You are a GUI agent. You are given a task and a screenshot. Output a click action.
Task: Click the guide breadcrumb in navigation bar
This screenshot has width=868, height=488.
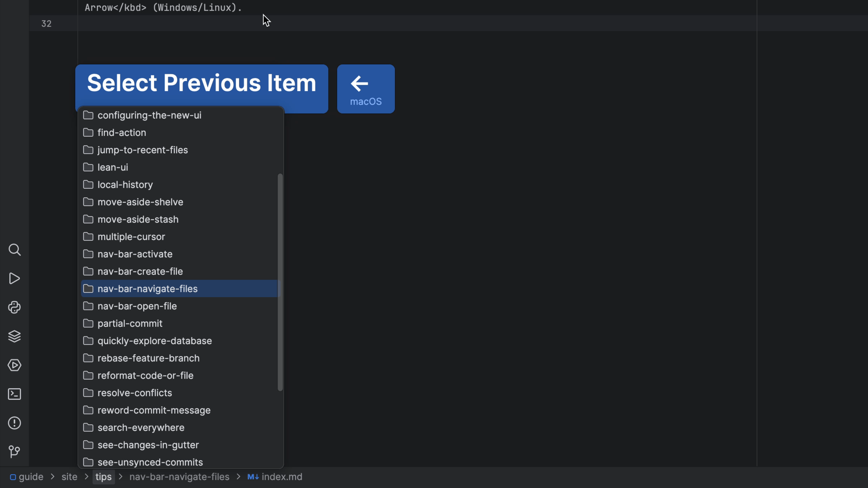point(31,477)
